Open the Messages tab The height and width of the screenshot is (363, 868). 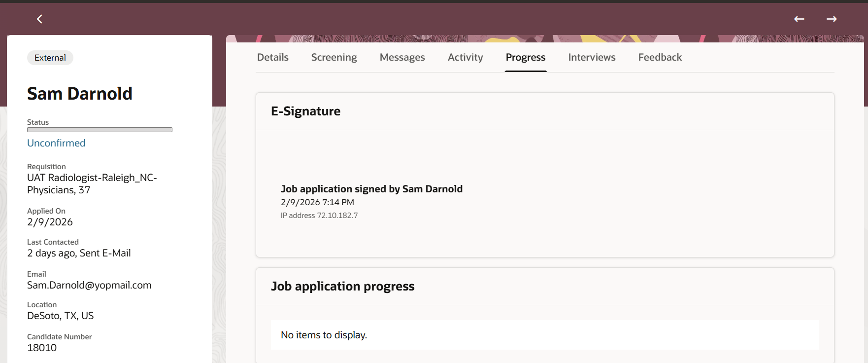pos(402,57)
